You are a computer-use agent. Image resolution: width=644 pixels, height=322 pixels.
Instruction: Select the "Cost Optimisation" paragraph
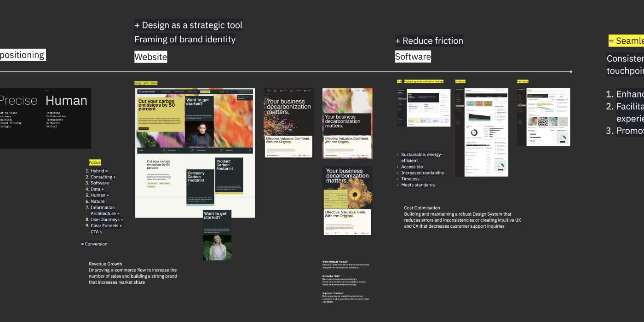point(462,217)
